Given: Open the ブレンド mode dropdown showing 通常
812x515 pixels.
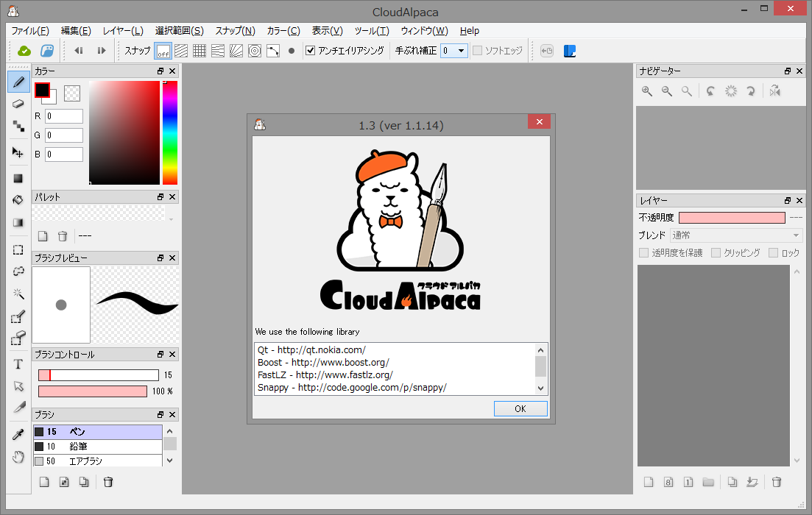Looking at the screenshot, I should pyautogui.click(x=736, y=234).
